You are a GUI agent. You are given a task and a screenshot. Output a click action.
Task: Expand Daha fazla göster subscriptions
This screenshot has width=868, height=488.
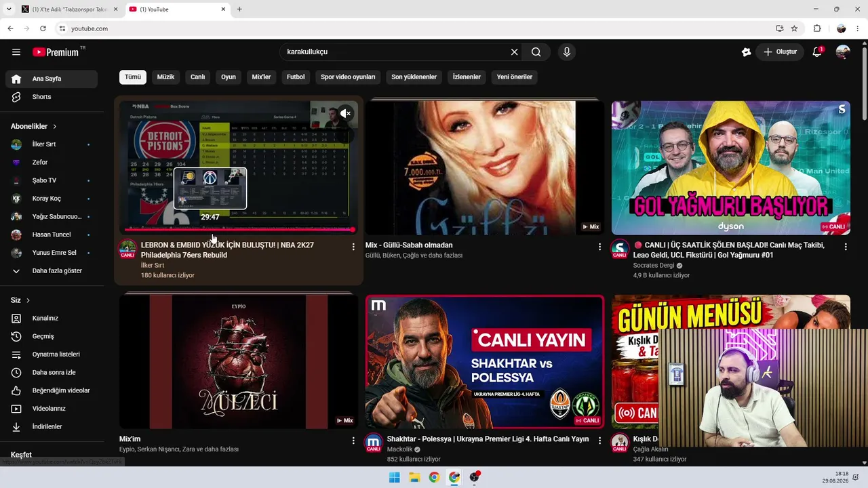click(x=52, y=271)
